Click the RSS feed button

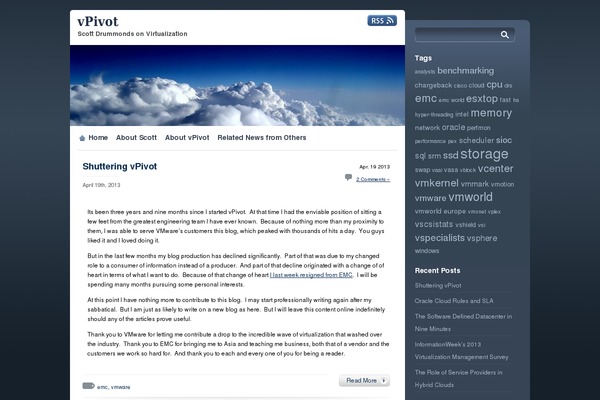[x=382, y=21]
